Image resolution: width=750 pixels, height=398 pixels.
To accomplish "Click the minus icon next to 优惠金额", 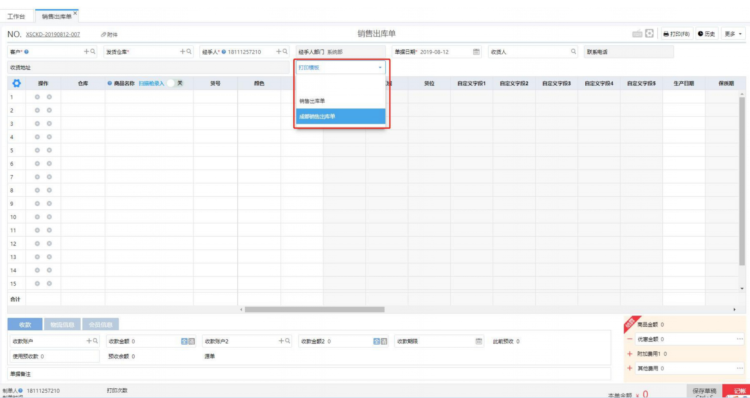I will point(629,339).
